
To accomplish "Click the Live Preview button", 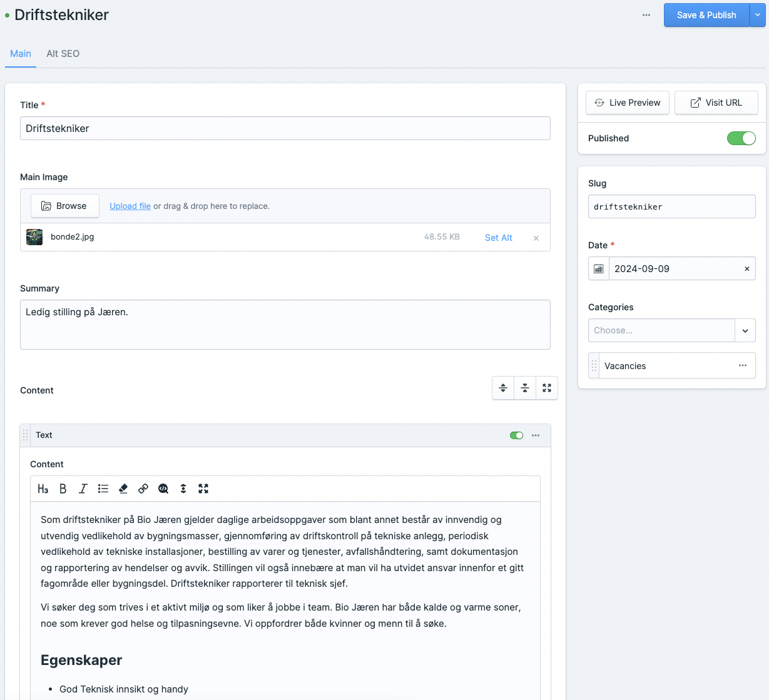I will tap(628, 103).
